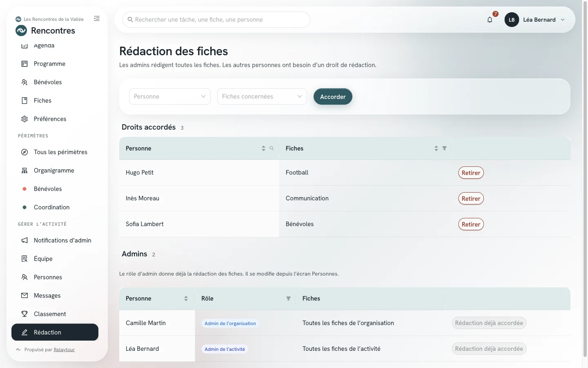This screenshot has height=368, width=588.
Task: Open the Personne dropdown
Action: [x=170, y=96]
